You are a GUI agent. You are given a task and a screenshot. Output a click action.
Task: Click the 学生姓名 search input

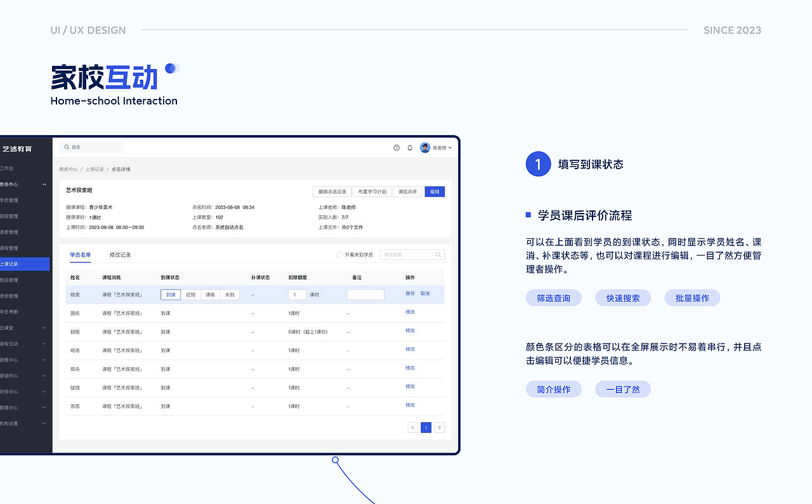(412, 255)
